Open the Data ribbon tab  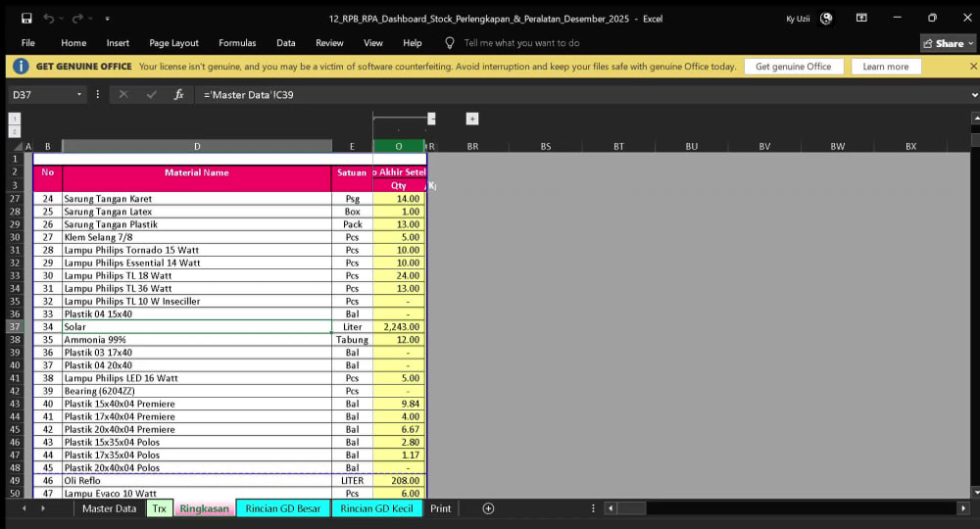(x=285, y=43)
